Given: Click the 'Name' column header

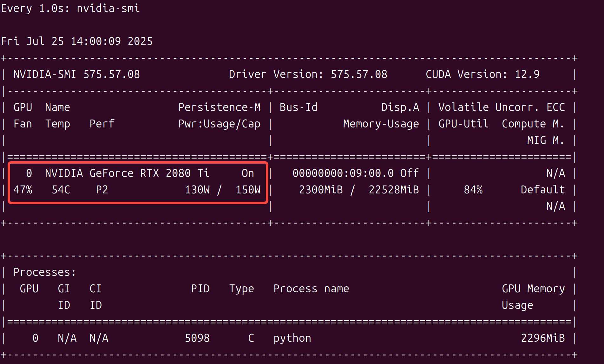Looking at the screenshot, I should tap(57, 107).
